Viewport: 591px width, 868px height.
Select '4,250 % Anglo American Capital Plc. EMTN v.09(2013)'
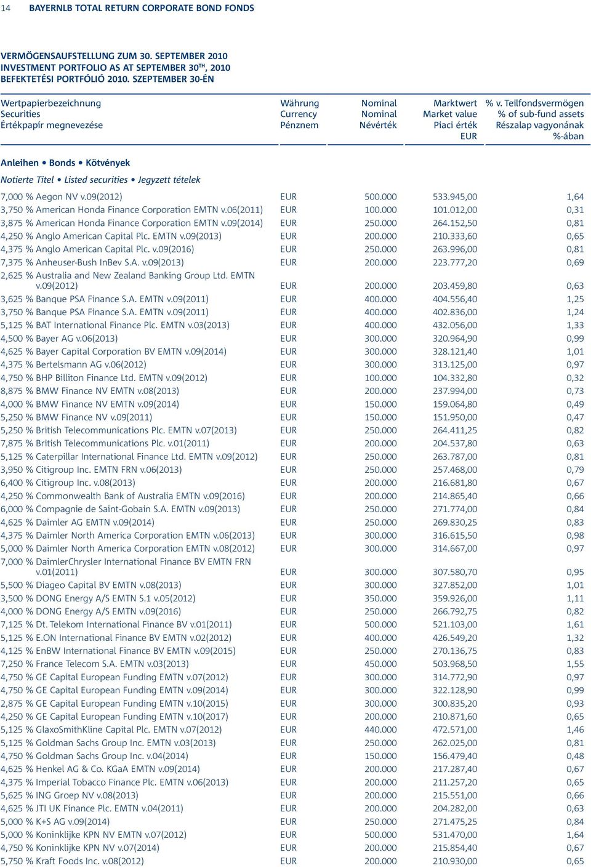[x=111, y=236]
